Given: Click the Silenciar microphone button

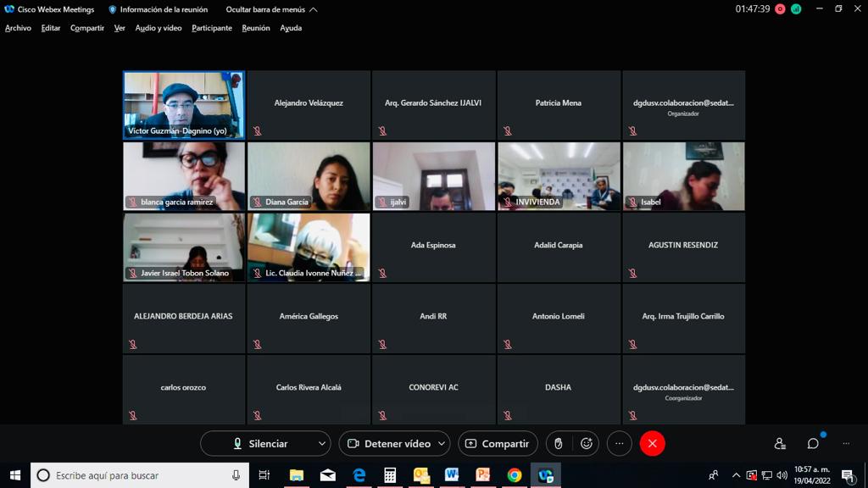Looking at the screenshot, I should (260, 444).
